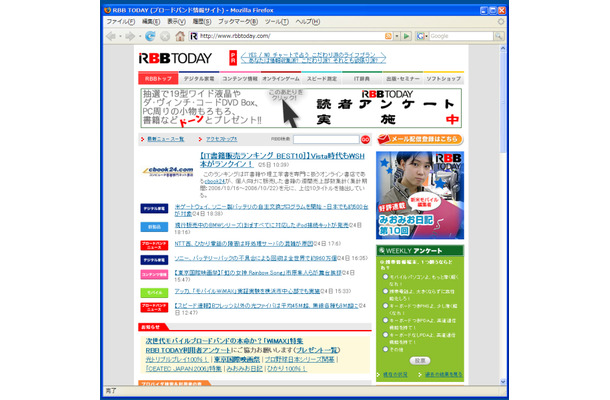Image resolution: width=610 pixels, height=400 pixels.
Task: Switch to the デジタル家電 tab
Action: (x=199, y=78)
